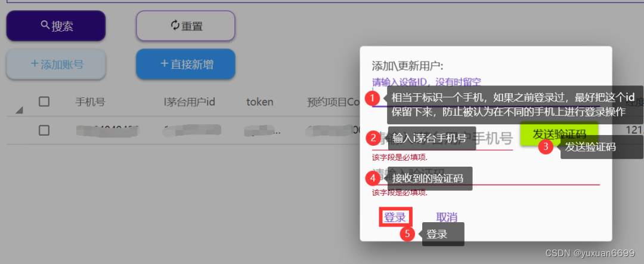Click 登录 in the add user dialog
The image size is (644, 264).
(395, 217)
